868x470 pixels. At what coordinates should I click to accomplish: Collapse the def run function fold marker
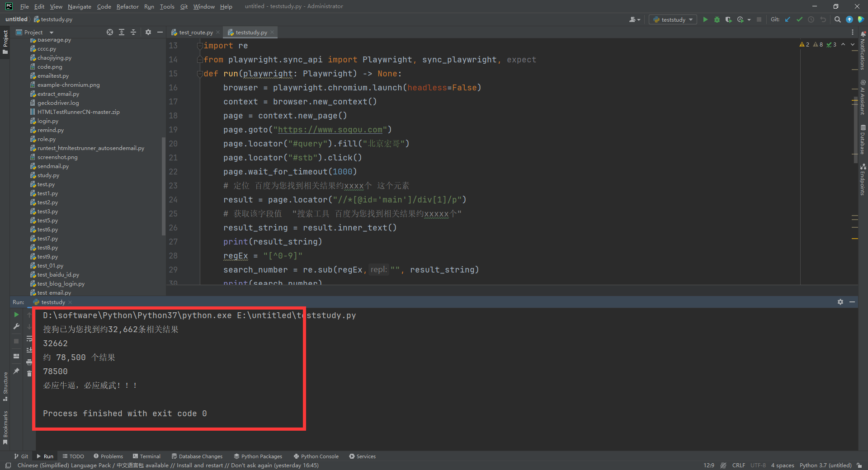pos(199,74)
